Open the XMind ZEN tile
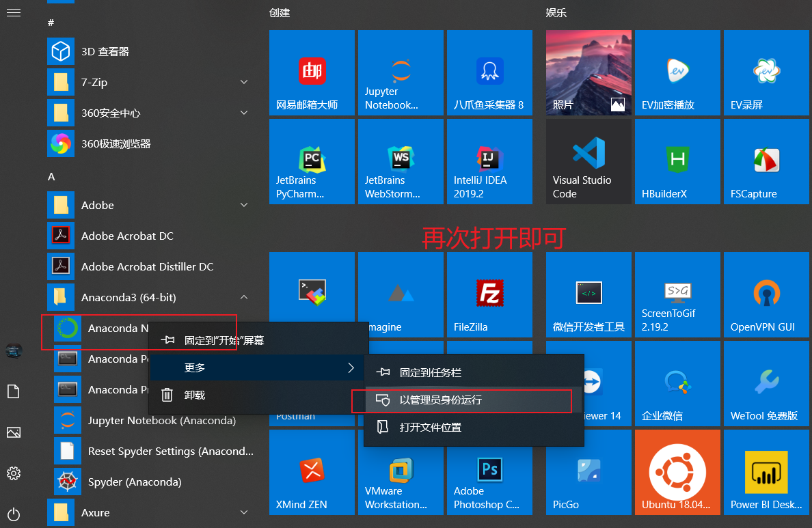 point(312,472)
